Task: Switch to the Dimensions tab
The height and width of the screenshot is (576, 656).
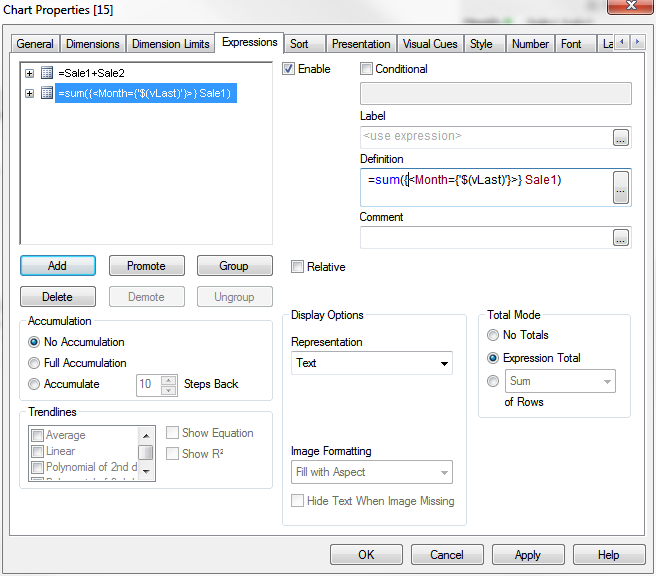Action: pos(92,44)
